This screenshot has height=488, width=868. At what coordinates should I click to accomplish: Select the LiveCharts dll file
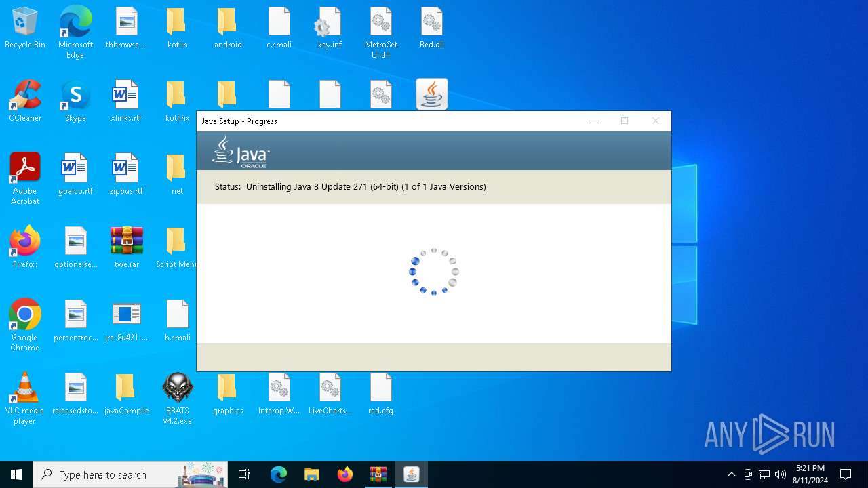click(330, 394)
